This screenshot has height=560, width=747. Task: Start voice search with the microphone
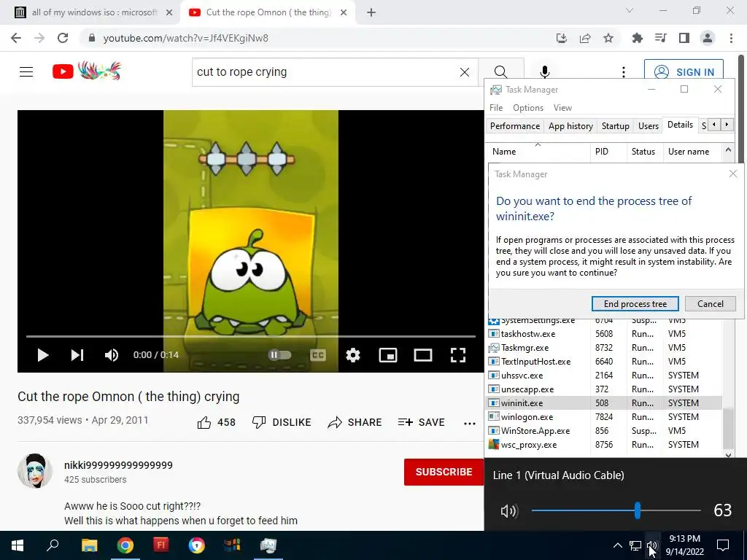544,72
